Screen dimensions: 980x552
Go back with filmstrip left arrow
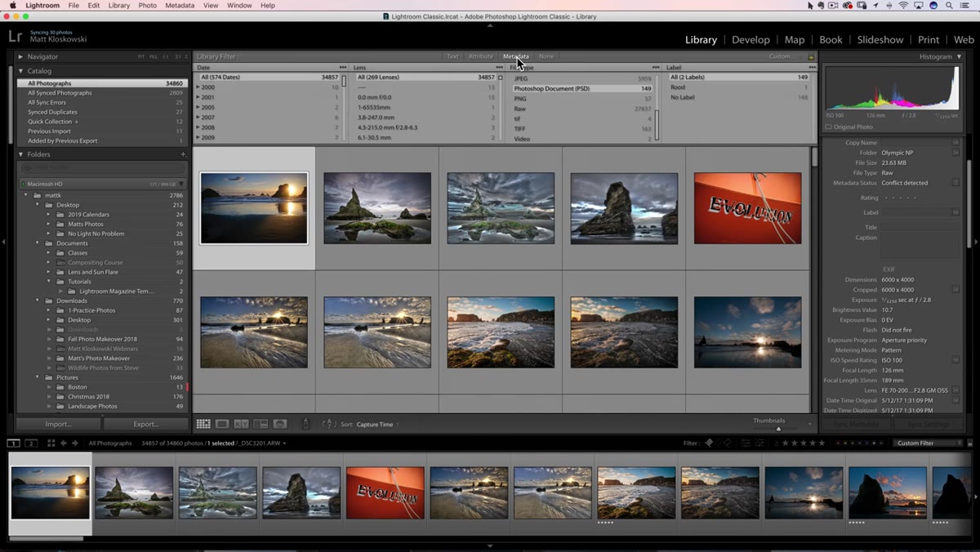(65, 443)
